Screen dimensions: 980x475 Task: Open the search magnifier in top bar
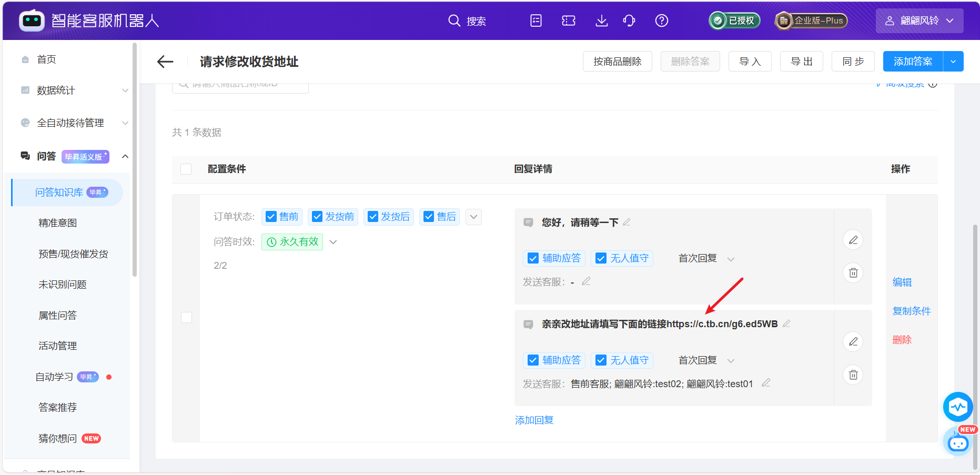[454, 21]
